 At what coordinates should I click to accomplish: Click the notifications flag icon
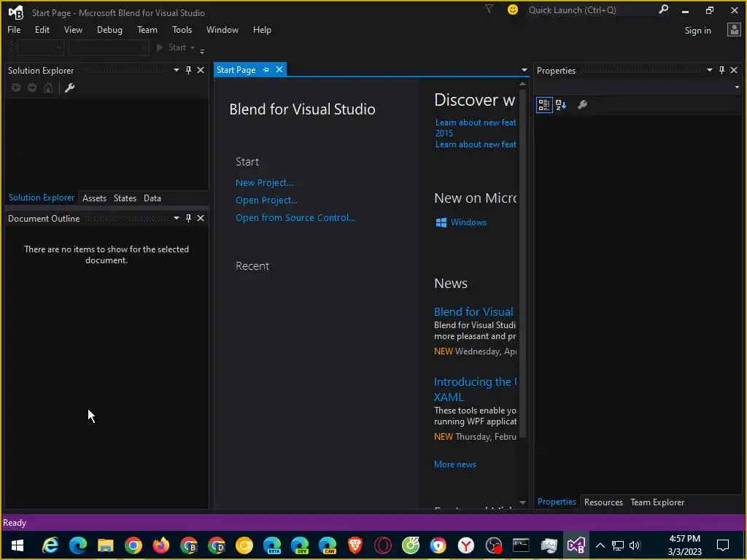(489, 9)
